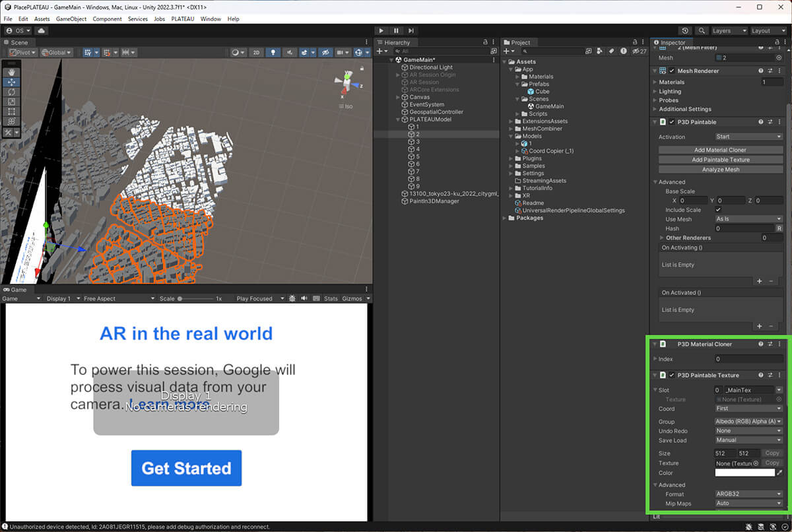This screenshot has height=532, width=792.
Task: Toggle the Project hidden packages count icon
Action: point(639,51)
